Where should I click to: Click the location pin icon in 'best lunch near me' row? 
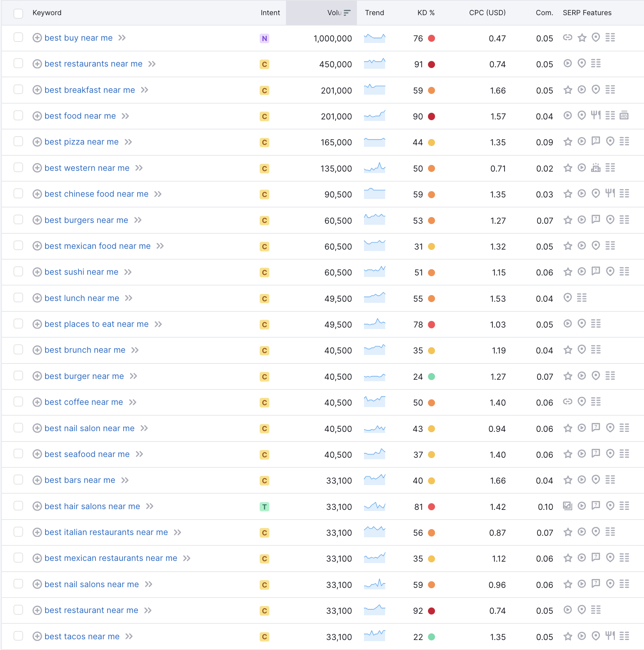click(567, 298)
